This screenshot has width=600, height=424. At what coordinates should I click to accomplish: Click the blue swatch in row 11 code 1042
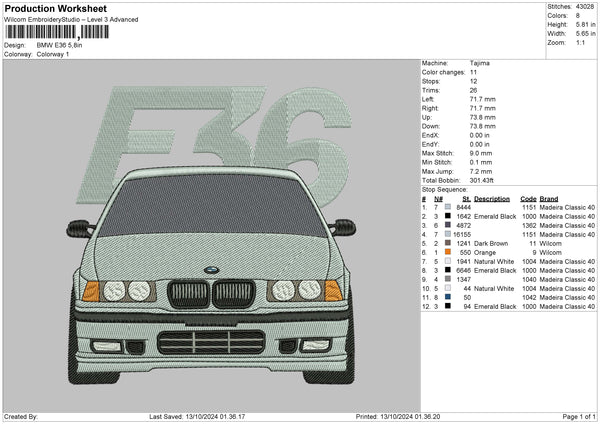pyautogui.click(x=448, y=297)
